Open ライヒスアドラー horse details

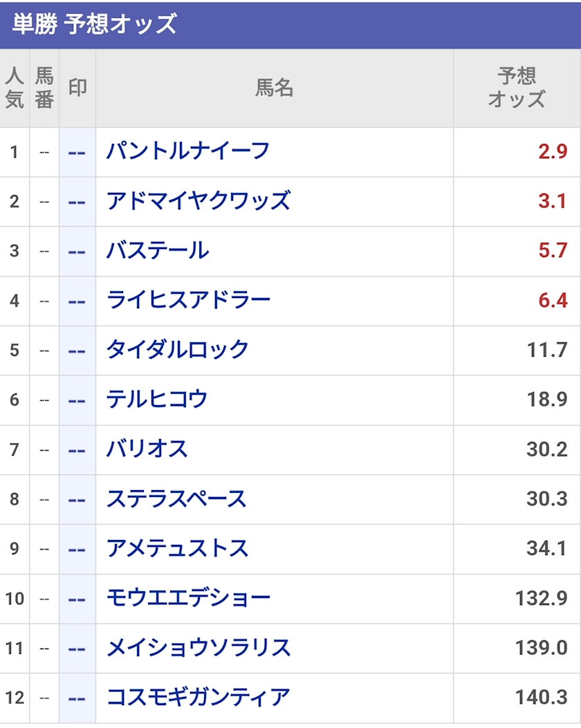(x=188, y=301)
